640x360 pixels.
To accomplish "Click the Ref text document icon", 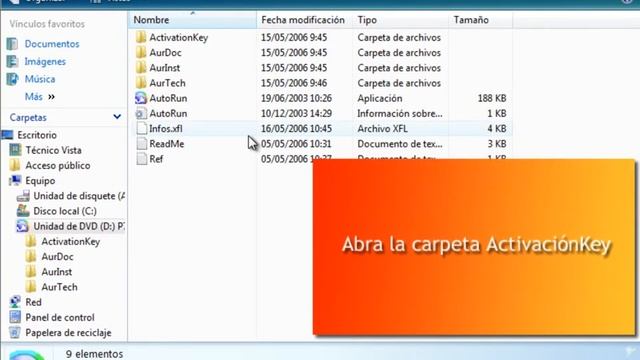I will 142,158.
